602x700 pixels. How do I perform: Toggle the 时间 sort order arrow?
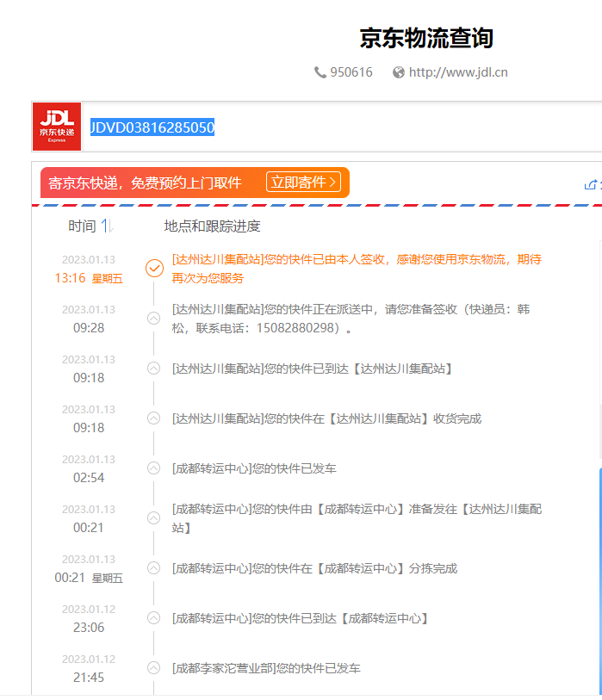pyautogui.click(x=107, y=226)
